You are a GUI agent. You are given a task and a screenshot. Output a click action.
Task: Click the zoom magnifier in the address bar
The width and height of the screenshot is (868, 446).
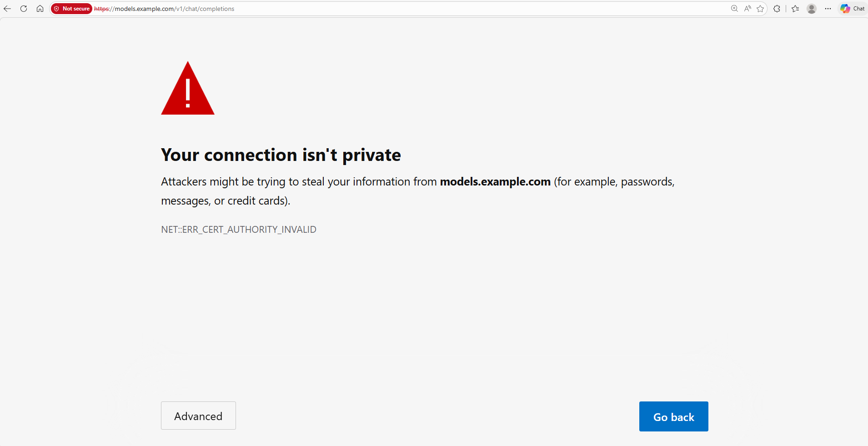(734, 9)
